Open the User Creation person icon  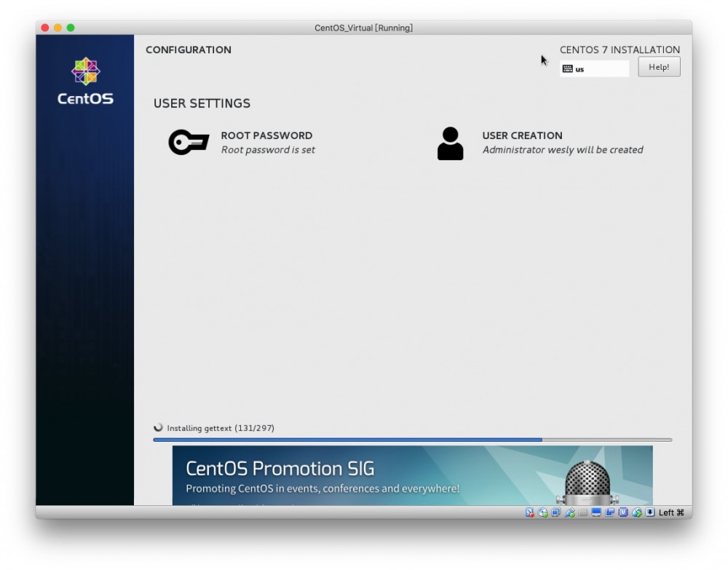coord(450,143)
